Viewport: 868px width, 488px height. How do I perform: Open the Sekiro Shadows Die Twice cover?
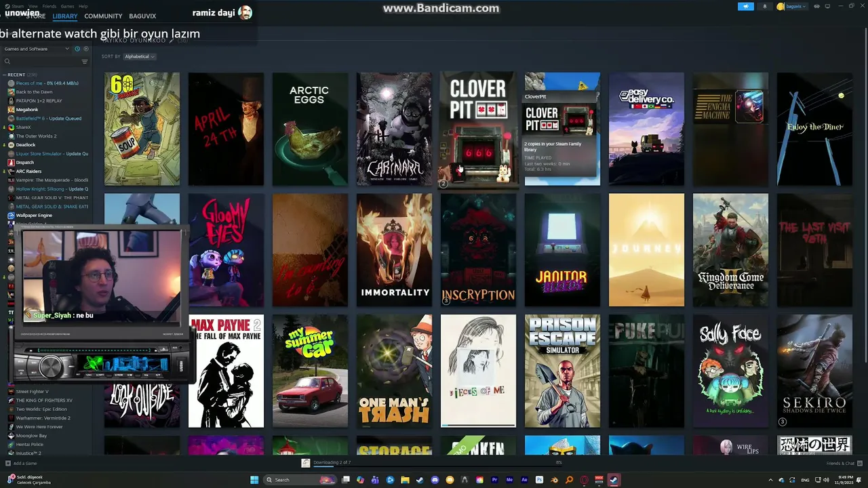[814, 371]
